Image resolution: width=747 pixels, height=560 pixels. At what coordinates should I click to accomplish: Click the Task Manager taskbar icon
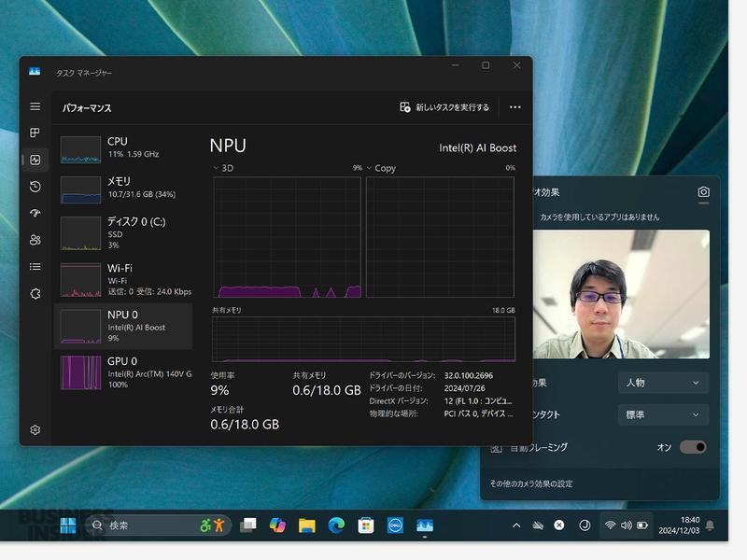pos(425,525)
